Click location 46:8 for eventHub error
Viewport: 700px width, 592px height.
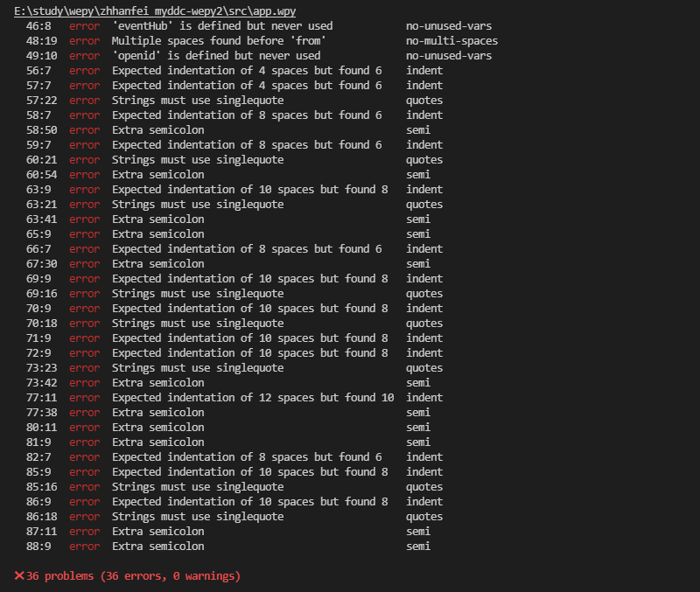38,26
